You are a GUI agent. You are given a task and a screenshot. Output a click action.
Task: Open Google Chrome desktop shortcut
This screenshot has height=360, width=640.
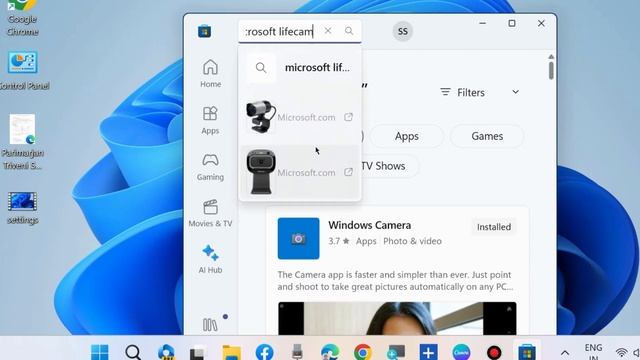click(22, 18)
